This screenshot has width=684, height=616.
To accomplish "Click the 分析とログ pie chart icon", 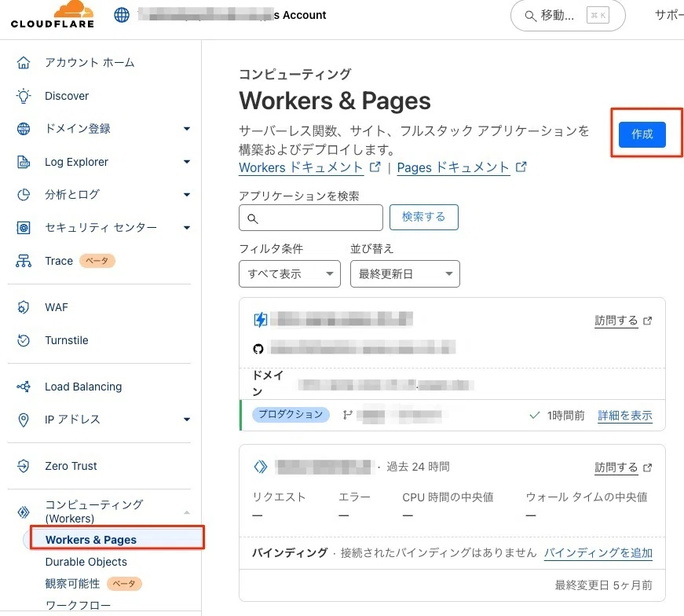I will (x=24, y=195).
